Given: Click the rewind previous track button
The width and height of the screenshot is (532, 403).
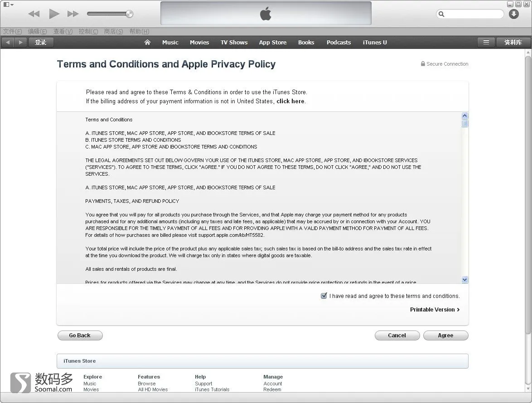Looking at the screenshot, I should tap(34, 14).
